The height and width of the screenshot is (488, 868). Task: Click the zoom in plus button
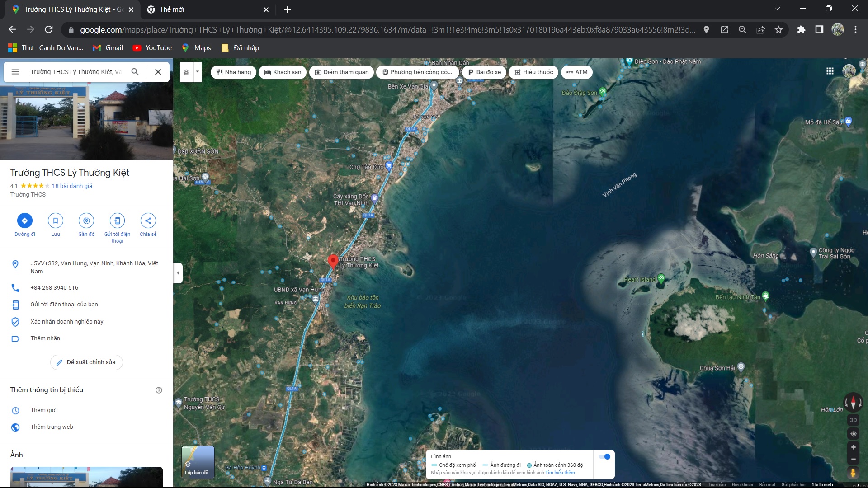853,447
